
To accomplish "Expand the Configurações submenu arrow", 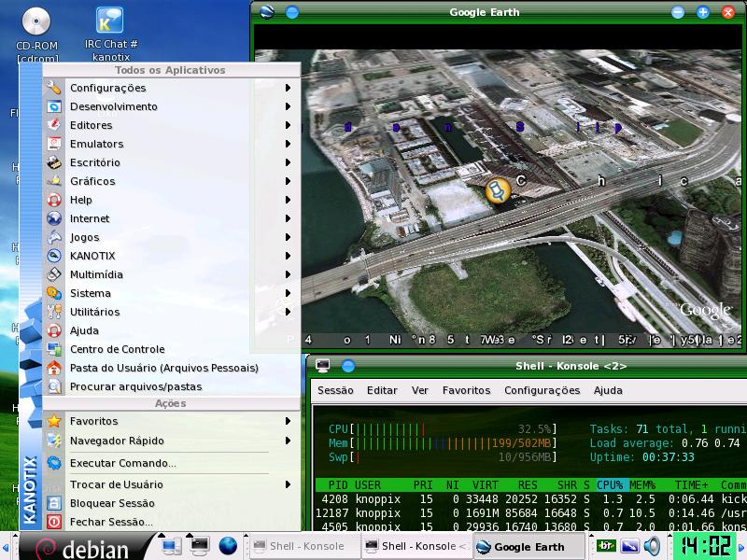I will 288,88.
